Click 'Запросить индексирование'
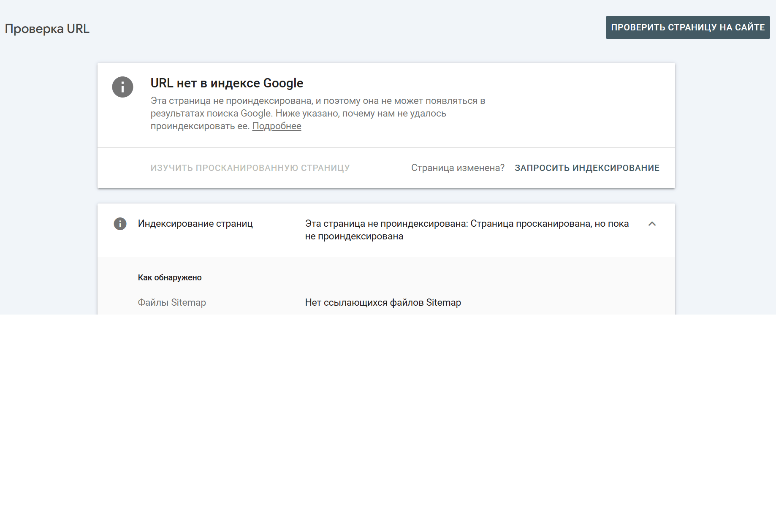The image size is (776, 532). 587,168
